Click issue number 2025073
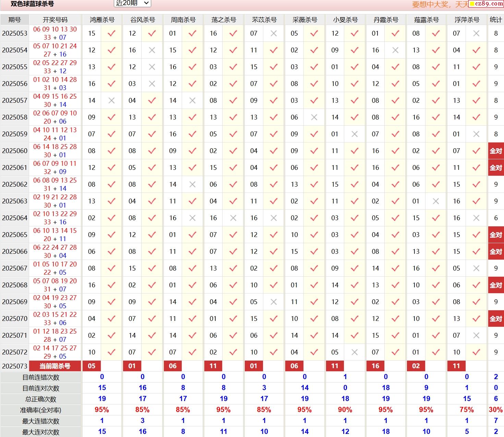The width and height of the screenshot is (504, 437). (x=15, y=366)
